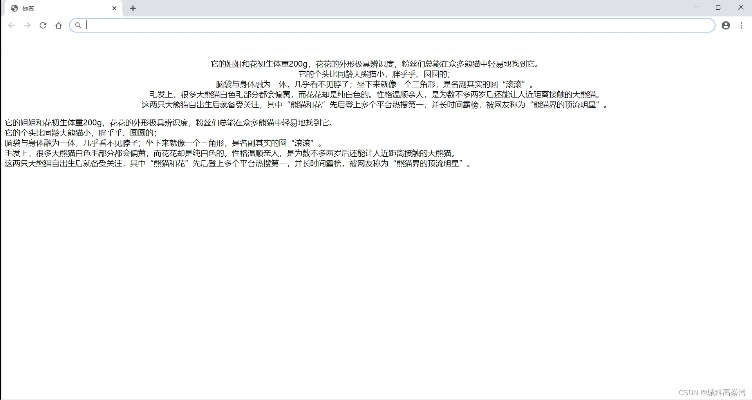Click the CSDN watermark at bottom right
Screen dimensions: 752x400
tap(712, 393)
